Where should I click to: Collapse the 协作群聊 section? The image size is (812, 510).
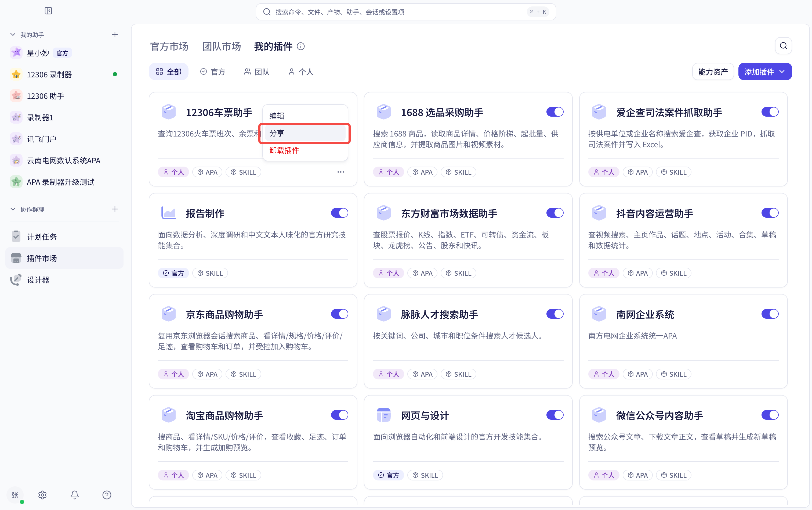tap(13, 209)
